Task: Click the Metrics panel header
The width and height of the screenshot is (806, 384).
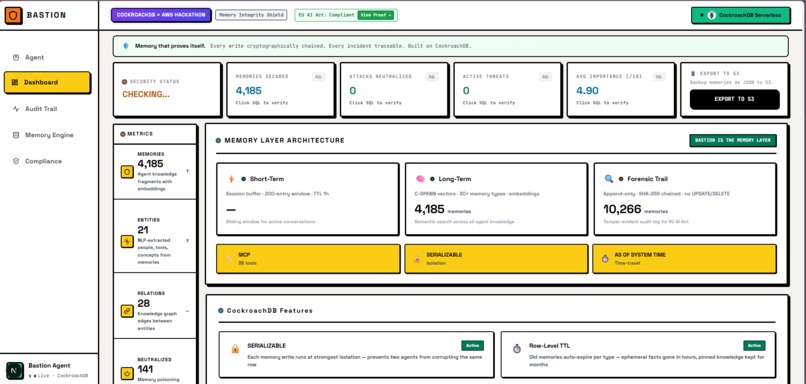Action: coord(155,134)
